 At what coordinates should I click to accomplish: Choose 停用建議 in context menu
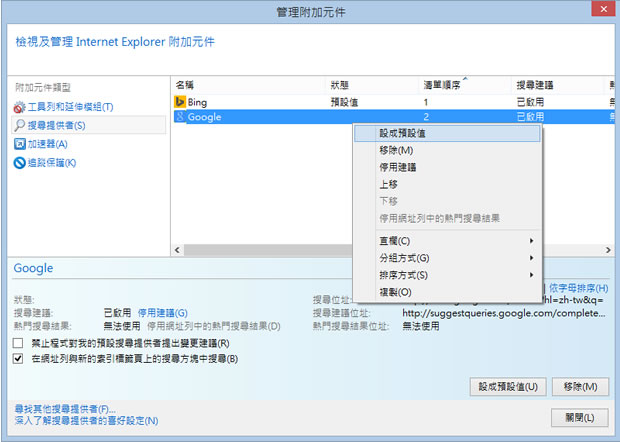[x=447, y=167]
